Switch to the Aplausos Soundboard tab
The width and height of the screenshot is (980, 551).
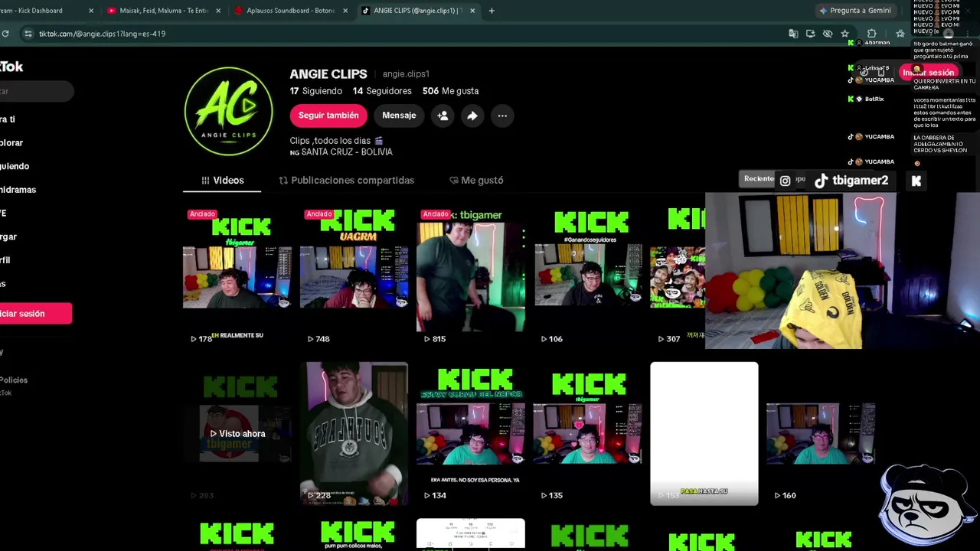(291, 11)
